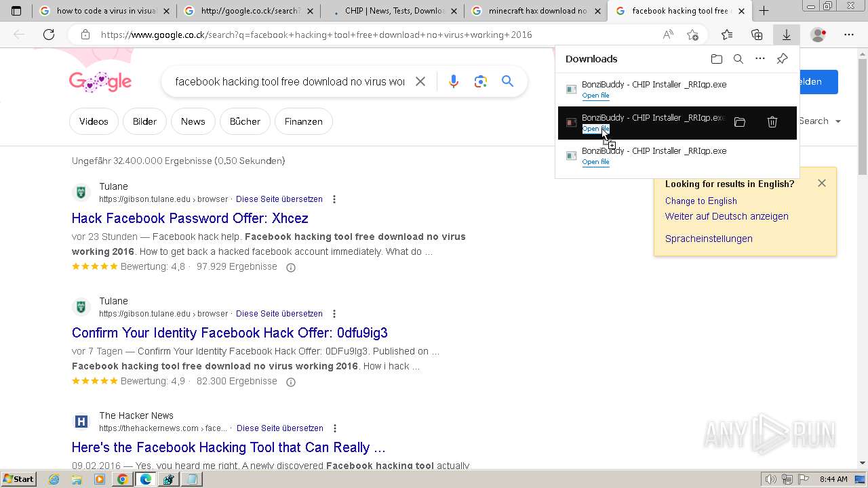868x488 pixels.
Task: Open more options for Hack Facebook Password result
Action: (x=334, y=199)
